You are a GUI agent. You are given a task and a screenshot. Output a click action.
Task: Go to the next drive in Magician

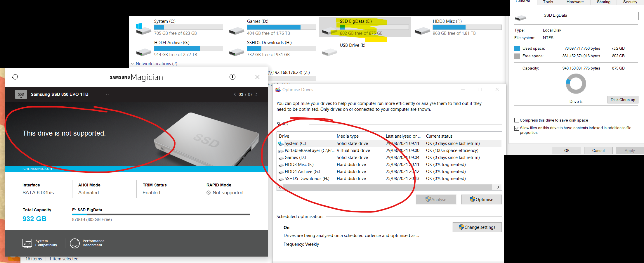[x=256, y=94]
